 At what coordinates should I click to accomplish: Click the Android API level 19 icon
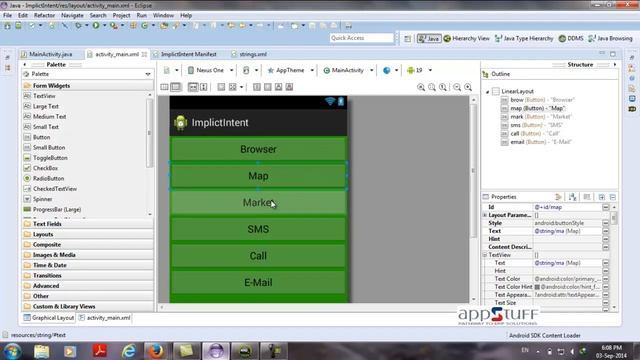pos(411,70)
